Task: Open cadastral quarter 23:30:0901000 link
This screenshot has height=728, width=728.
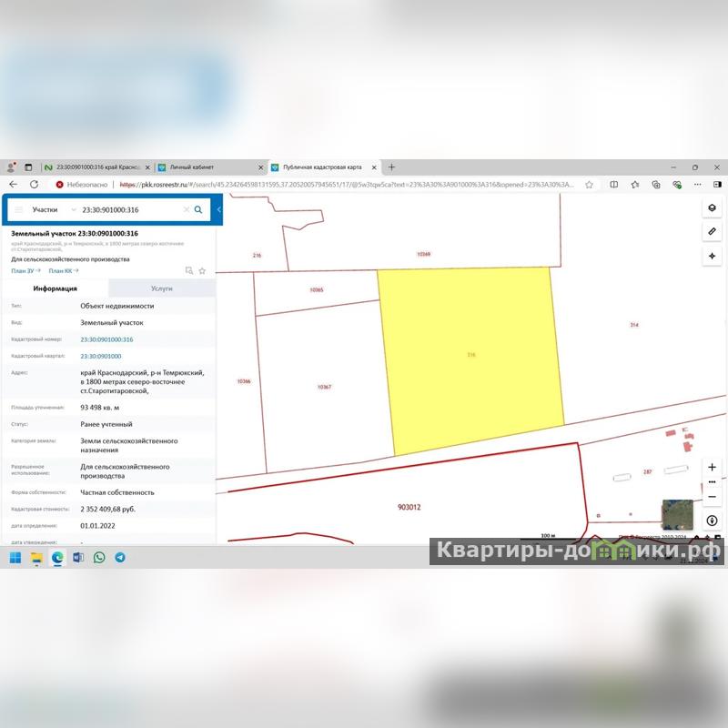Action: 101,356
